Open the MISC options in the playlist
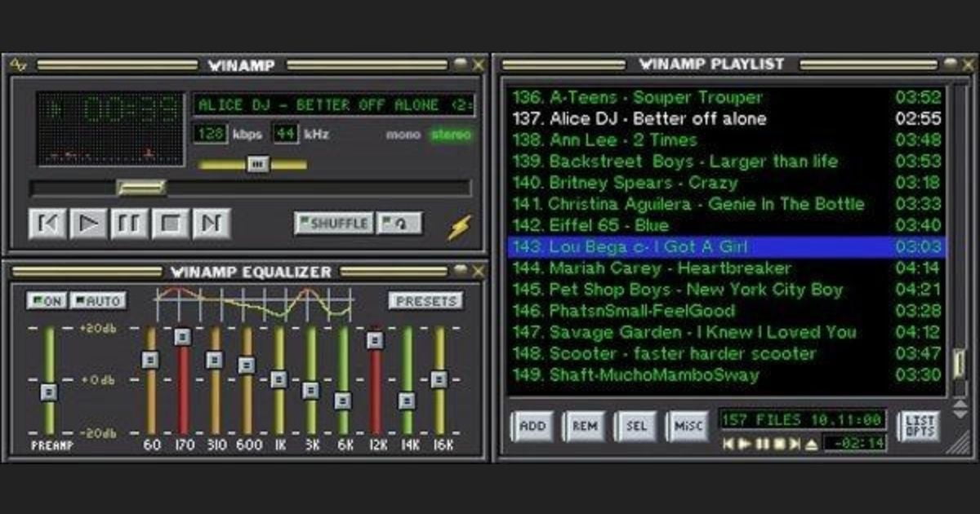Screen dimensions: 980x514 click(688, 424)
